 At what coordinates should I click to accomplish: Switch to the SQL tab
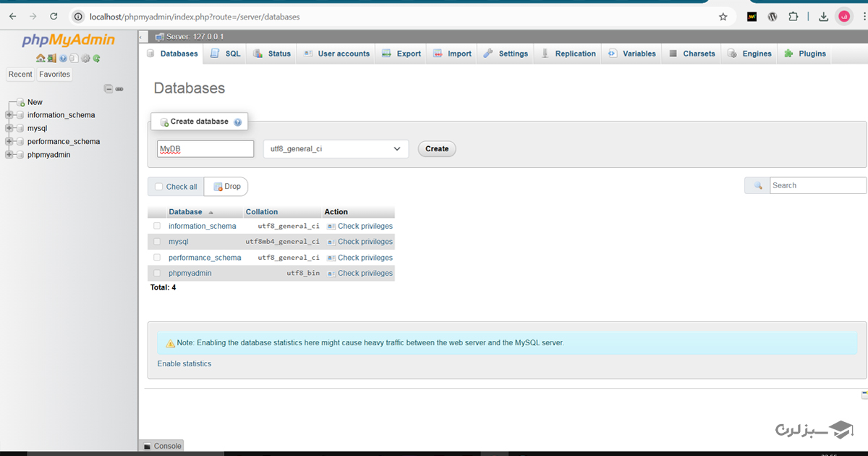pyautogui.click(x=226, y=54)
